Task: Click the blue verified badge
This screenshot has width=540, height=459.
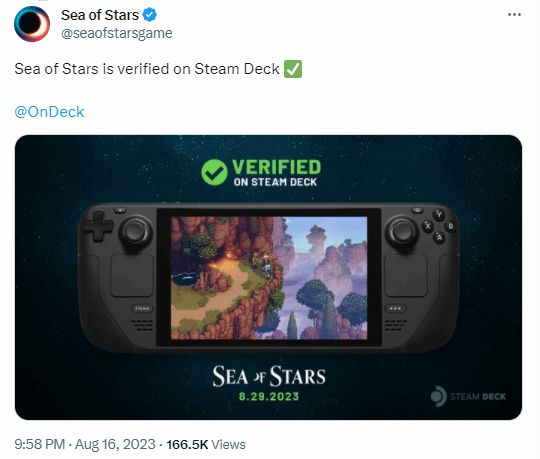Action: [150, 15]
